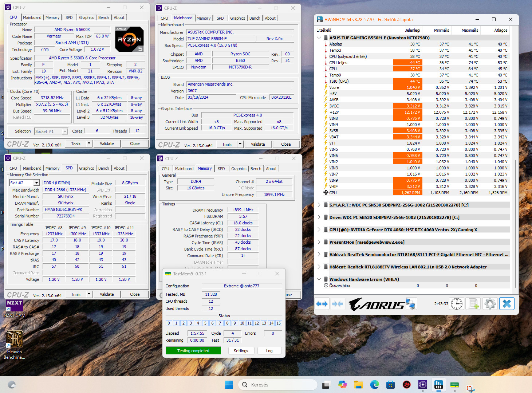532x393 pixels.
Task: Open About tab in CPU-Z Mainboard window
Action: click(x=270, y=18)
